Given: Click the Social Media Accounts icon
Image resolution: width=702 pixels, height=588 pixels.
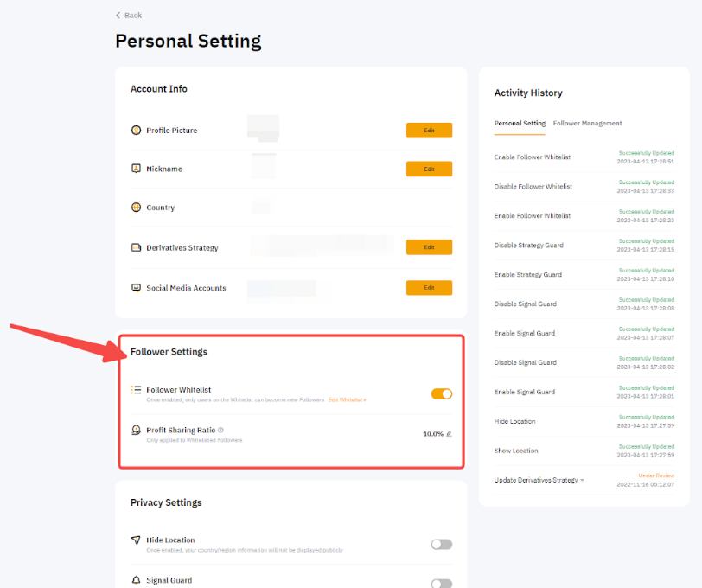Looking at the screenshot, I should (136, 288).
